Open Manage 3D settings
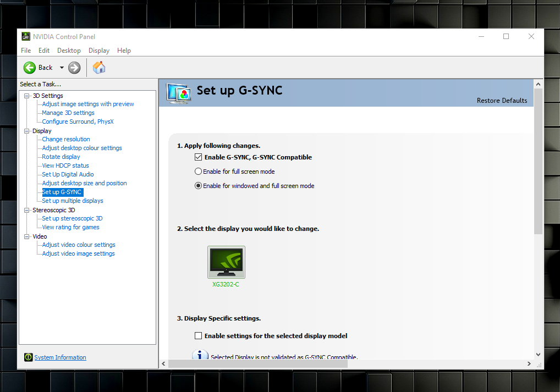Screen dimensions: 560x392 point(68,113)
